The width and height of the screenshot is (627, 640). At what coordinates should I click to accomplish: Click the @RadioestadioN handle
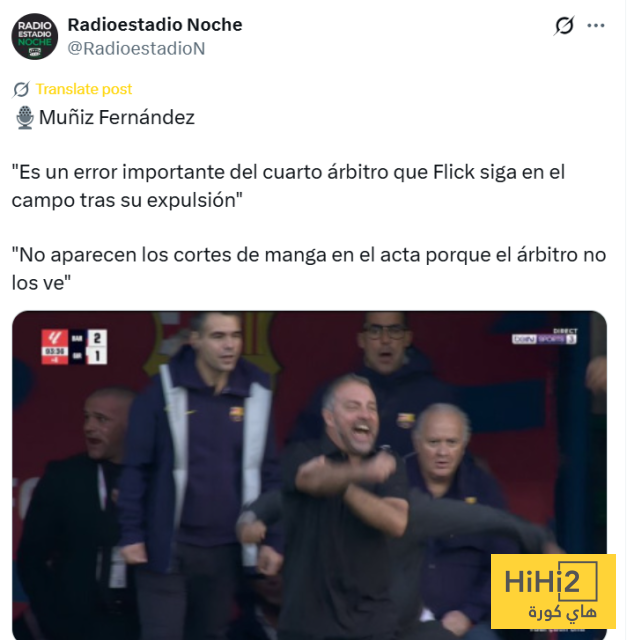click(136, 49)
